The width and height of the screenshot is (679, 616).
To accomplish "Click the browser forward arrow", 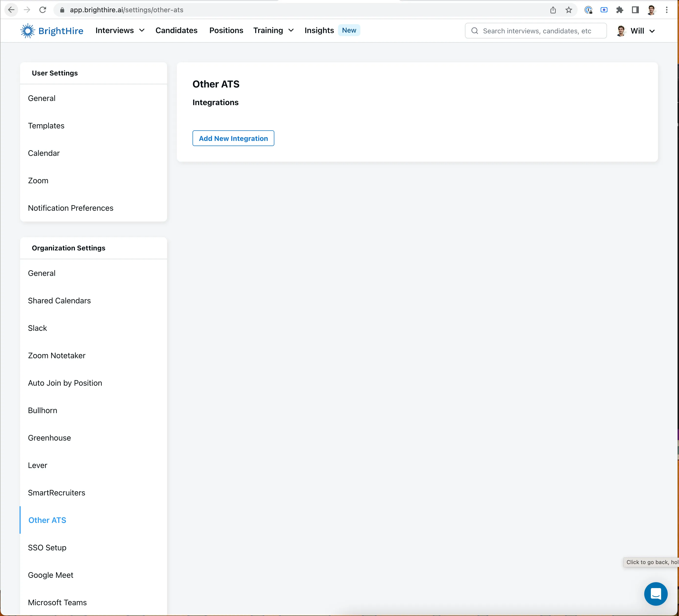I will [27, 10].
